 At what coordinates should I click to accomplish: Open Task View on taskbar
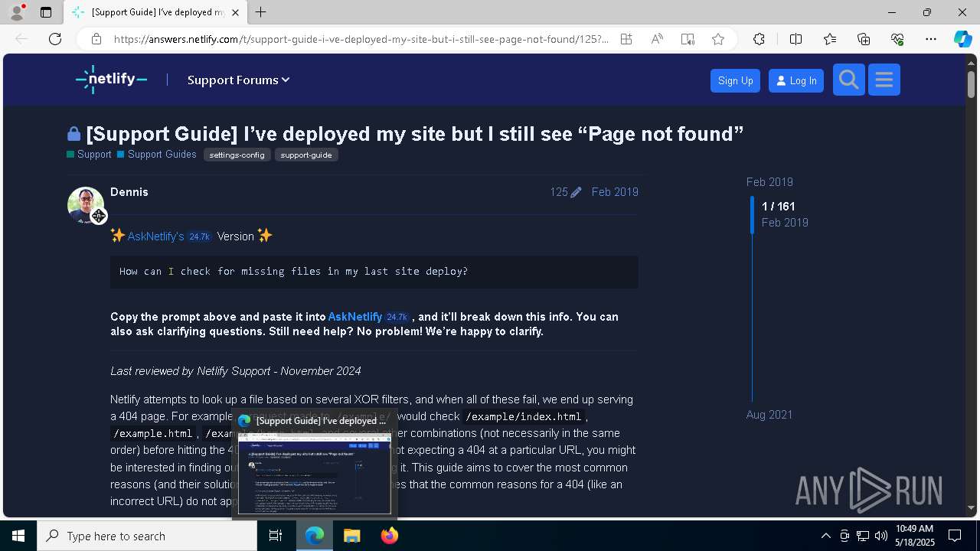[x=276, y=536]
